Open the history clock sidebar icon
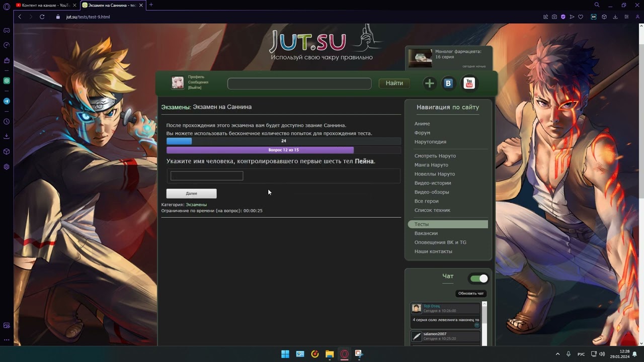Viewport: 644px width, 362px height. click(7, 122)
